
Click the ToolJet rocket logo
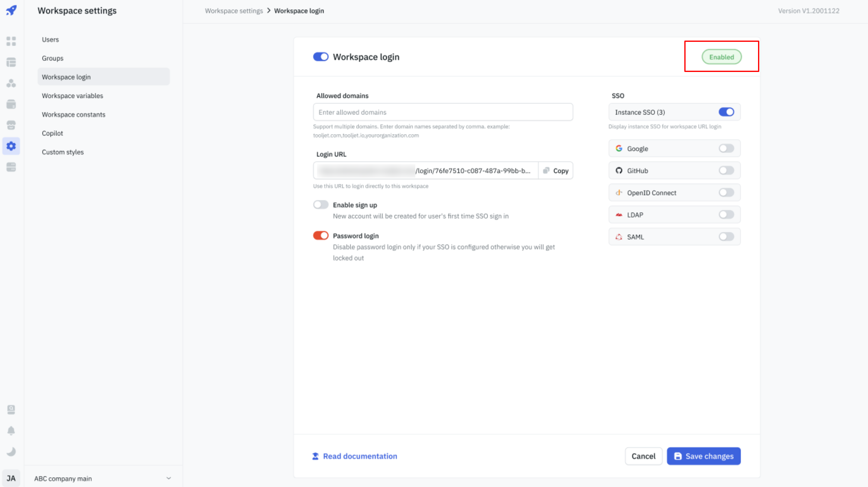11,10
